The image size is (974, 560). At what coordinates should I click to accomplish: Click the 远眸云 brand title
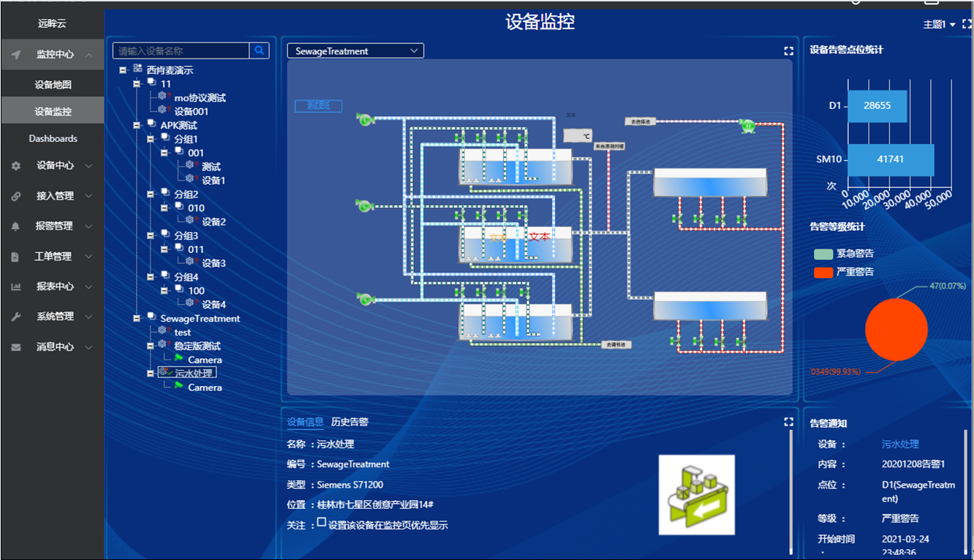tap(52, 23)
